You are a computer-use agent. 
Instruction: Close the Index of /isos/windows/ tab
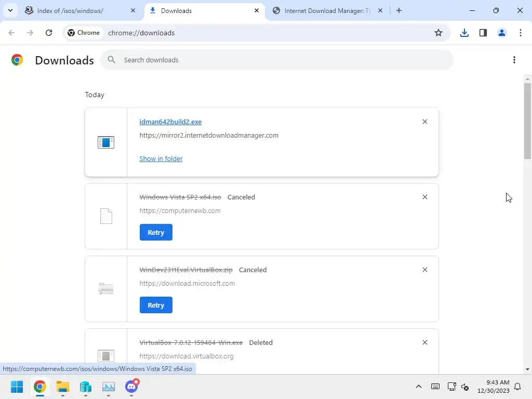tap(133, 10)
